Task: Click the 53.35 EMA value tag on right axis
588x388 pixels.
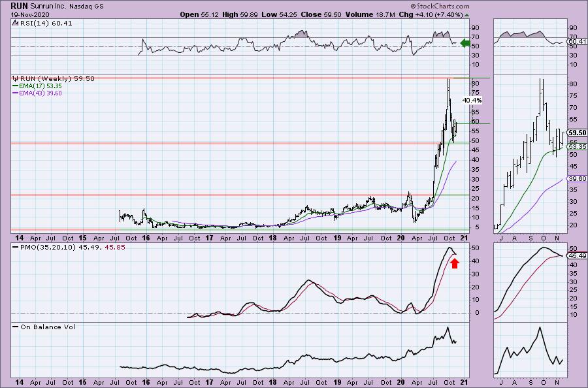Action: pyautogui.click(x=578, y=146)
